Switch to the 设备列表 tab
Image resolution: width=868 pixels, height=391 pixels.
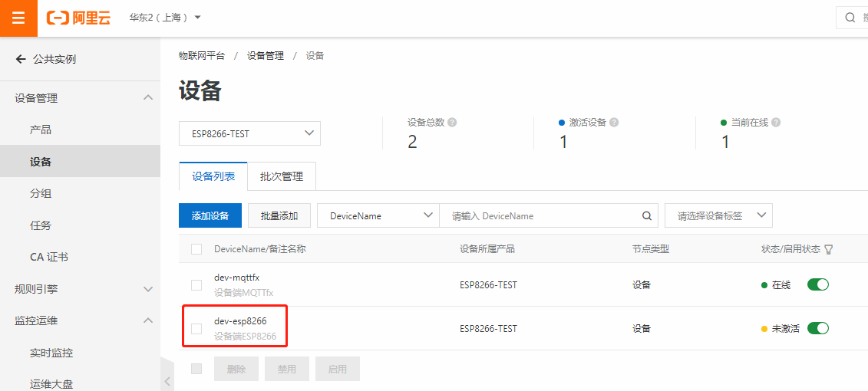pyautogui.click(x=213, y=176)
